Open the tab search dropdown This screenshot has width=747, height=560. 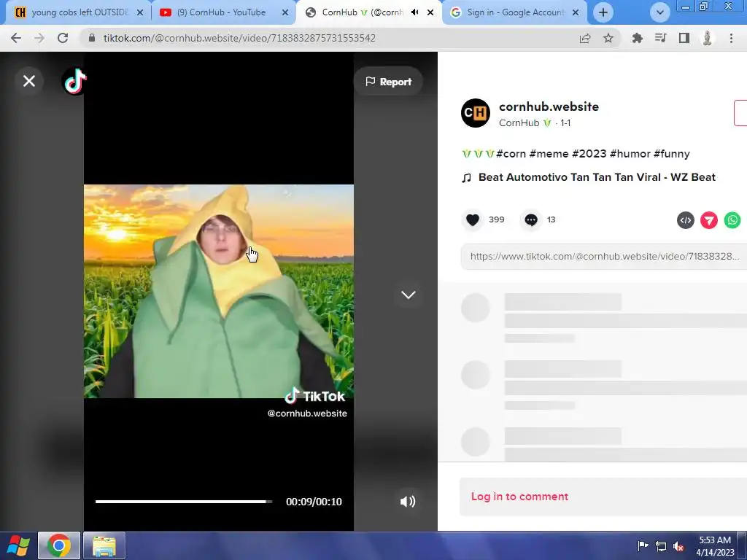coord(659,12)
